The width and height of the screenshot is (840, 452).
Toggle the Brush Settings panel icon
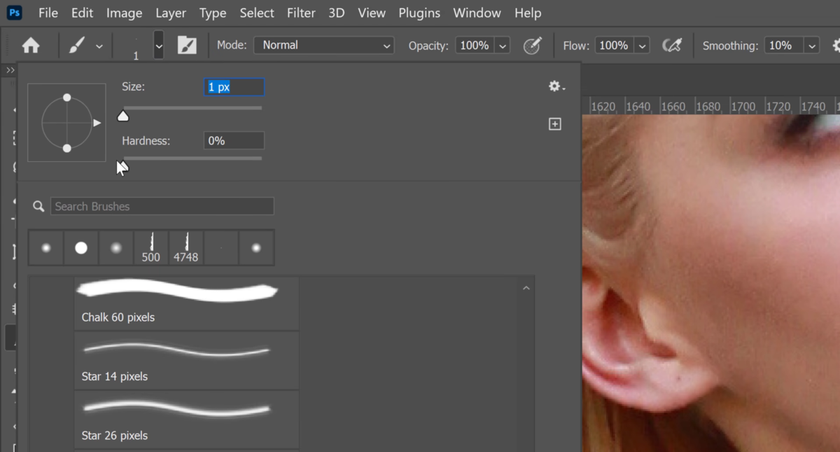[187, 46]
